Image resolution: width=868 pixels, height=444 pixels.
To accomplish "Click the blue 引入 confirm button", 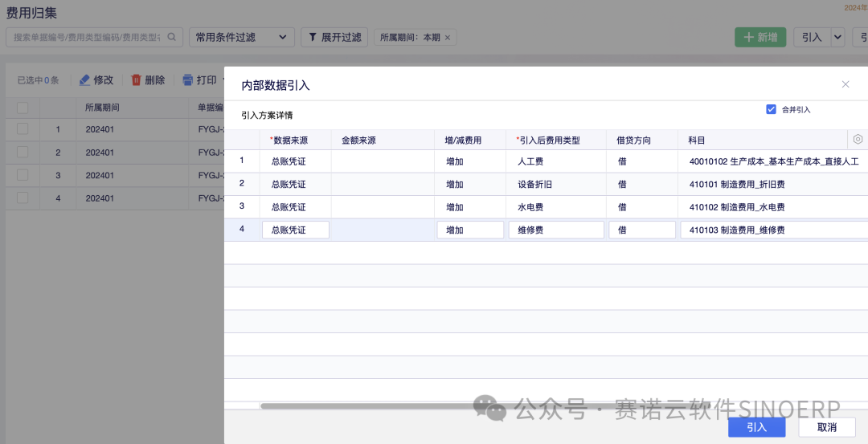I will (x=756, y=427).
